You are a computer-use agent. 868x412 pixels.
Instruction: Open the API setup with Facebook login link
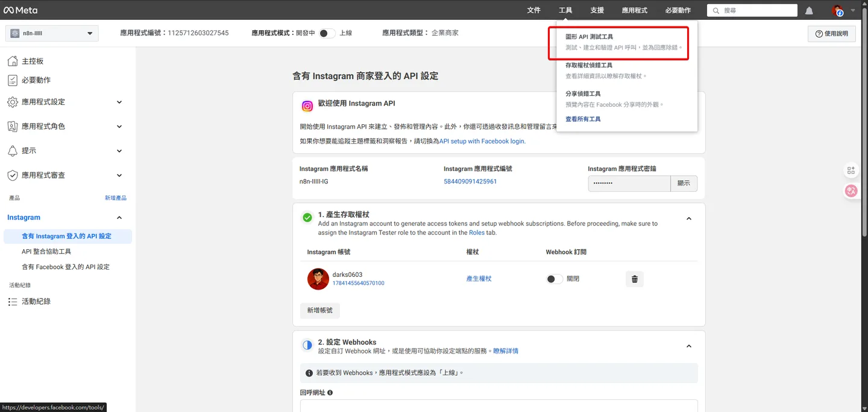click(x=482, y=141)
